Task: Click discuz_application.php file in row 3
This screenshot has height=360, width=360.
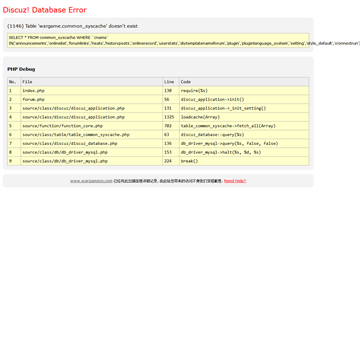Action: [92, 108]
